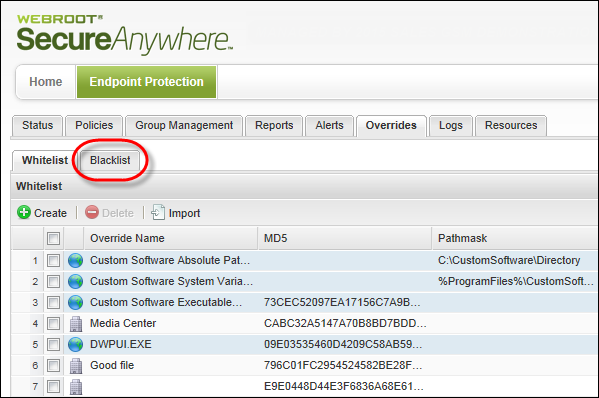Click globe icon for Custom Software System Variable row
This screenshot has width=599, height=398.
[x=75, y=282]
